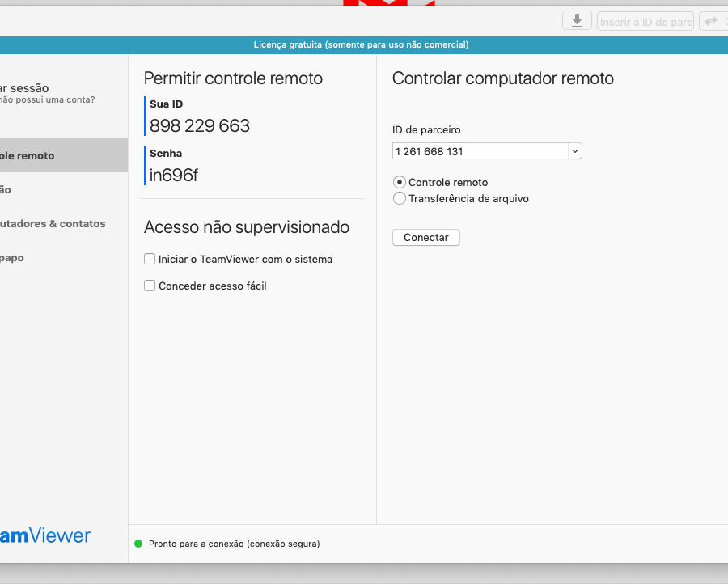Click the "Senha" label

[x=166, y=153]
